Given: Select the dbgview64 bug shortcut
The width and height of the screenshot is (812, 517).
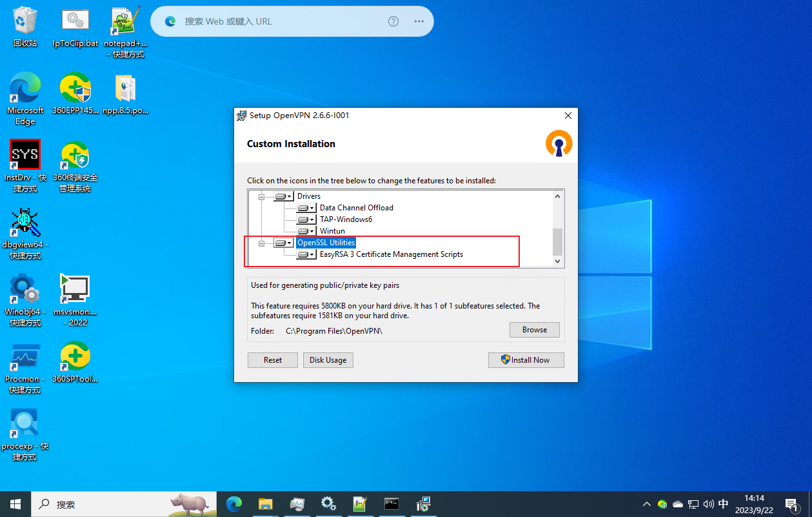Looking at the screenshot, I should coord(25,233).
